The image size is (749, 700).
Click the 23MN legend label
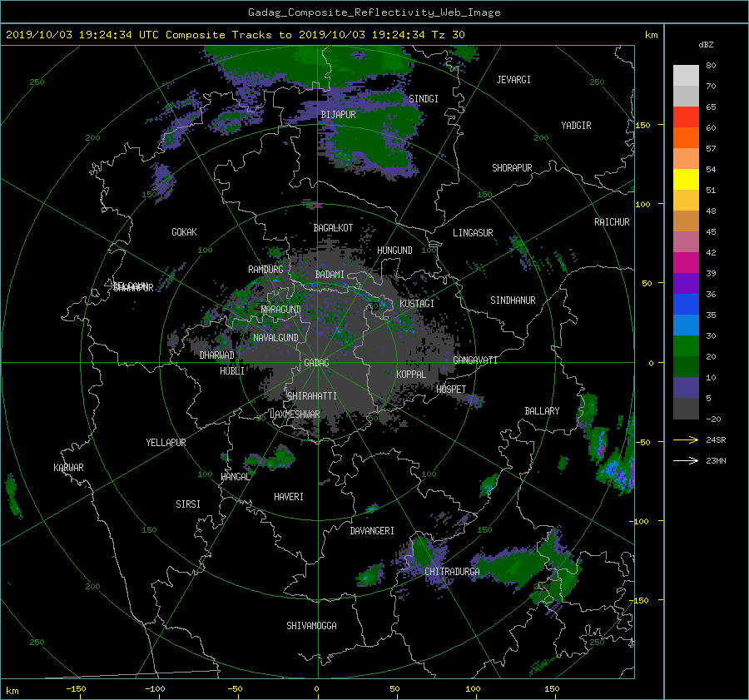(x=716, y=460)
